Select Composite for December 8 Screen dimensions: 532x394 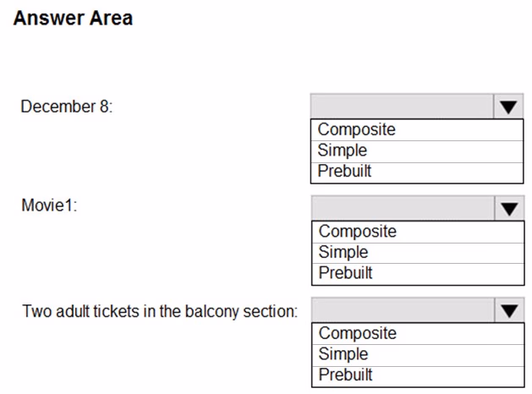pyautogui.click(x=417, y=130)
